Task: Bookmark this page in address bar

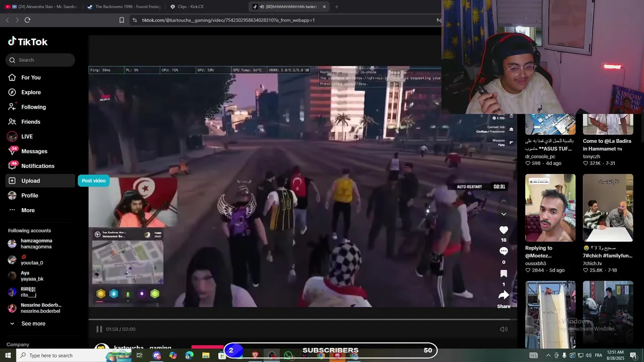Action: [x=122, y=20]
